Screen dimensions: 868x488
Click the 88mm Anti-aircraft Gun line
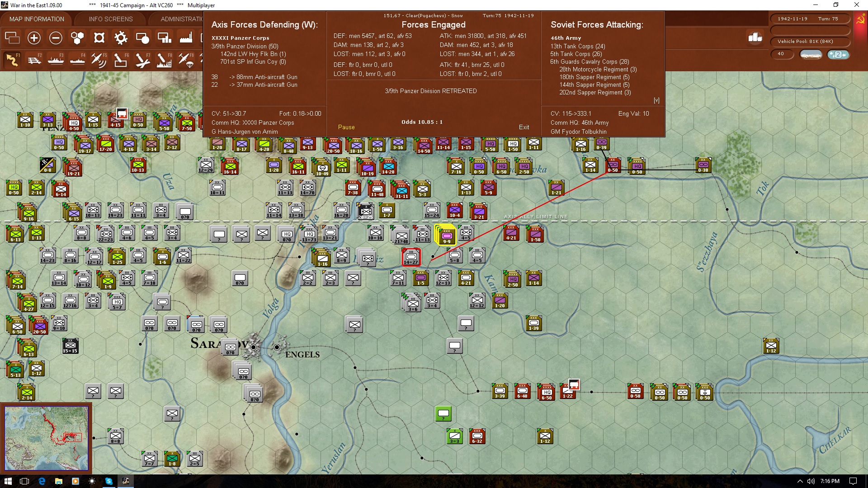pyautogui.click(x=254, y=77)
